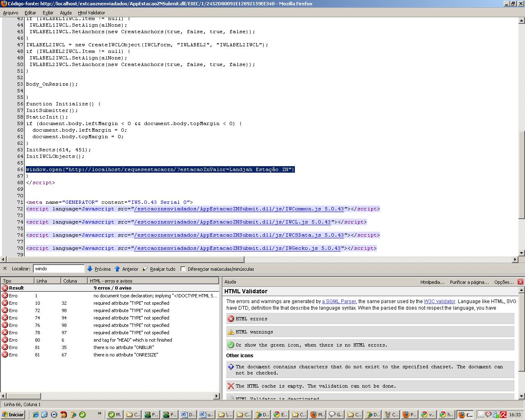Click the Result row error icon

pyautogui.click(x=5, y=288)
